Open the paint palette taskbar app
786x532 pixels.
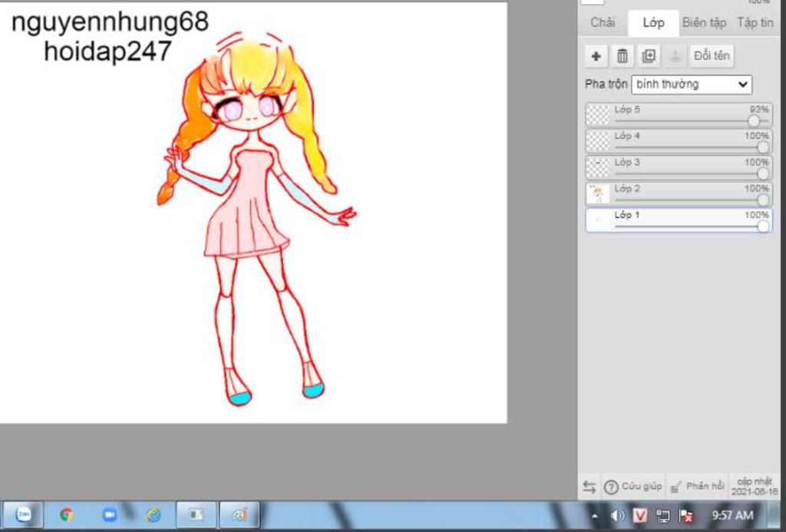point(239,514)
